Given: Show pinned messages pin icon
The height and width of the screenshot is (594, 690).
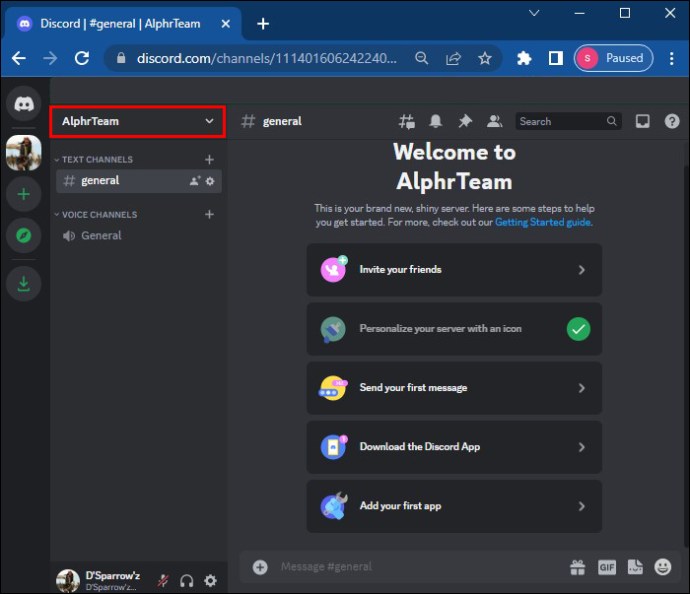Looking at the screenshot, I should coord(465,121).
